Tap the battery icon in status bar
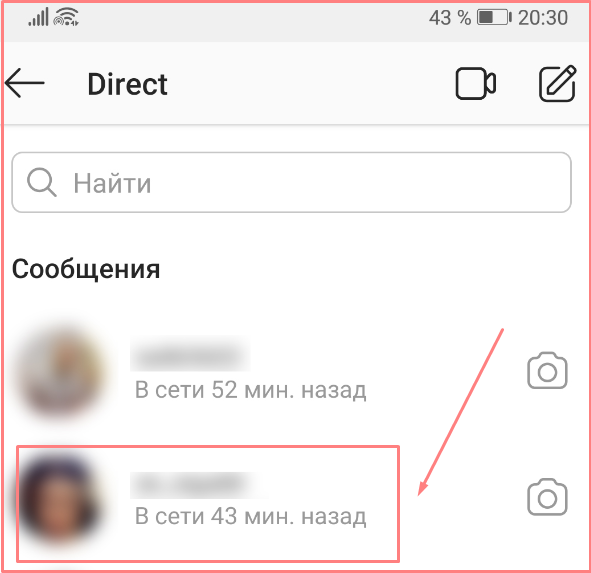Image resolution: width=591 pixels, height=573 pixels. tap(494, 17)
